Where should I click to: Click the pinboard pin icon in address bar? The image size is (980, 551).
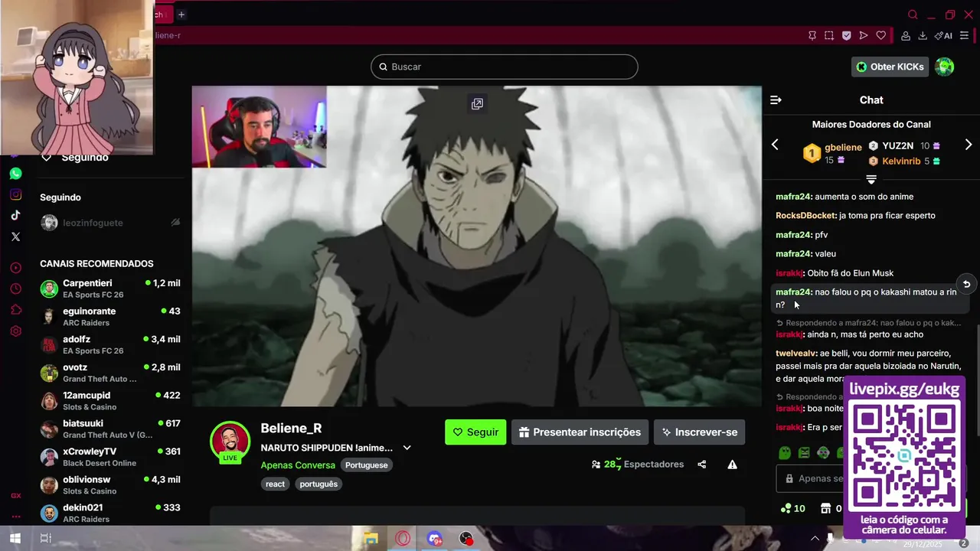[x=812, y=35]
